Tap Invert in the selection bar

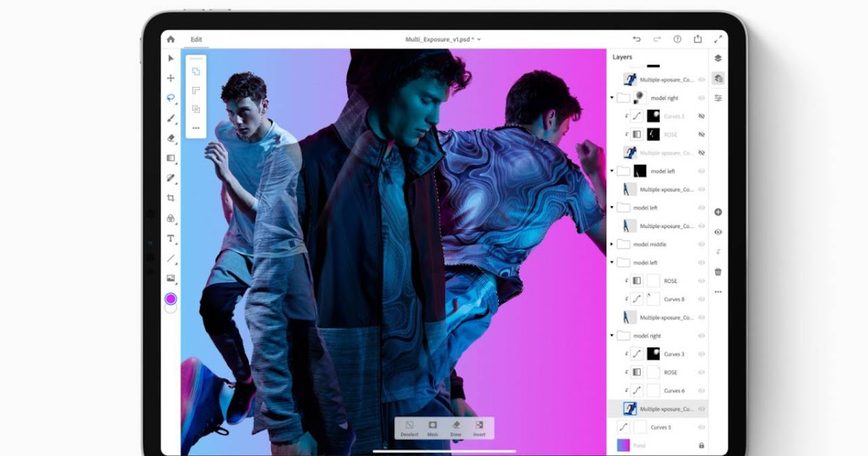479,428
